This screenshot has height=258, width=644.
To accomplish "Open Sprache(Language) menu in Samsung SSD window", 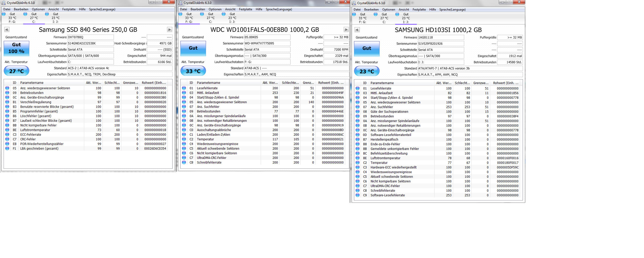I will pyautogui.click(x=102, y=9).
